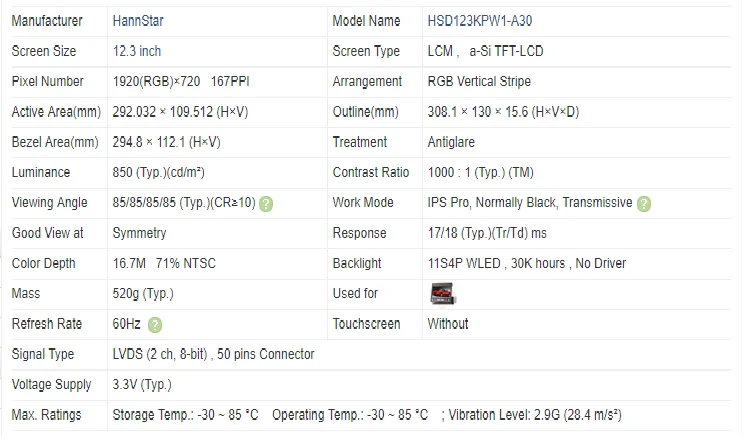Select the '85/85/85/85 (Typ.)(CR≥10)' value

(x=184, y=203)
